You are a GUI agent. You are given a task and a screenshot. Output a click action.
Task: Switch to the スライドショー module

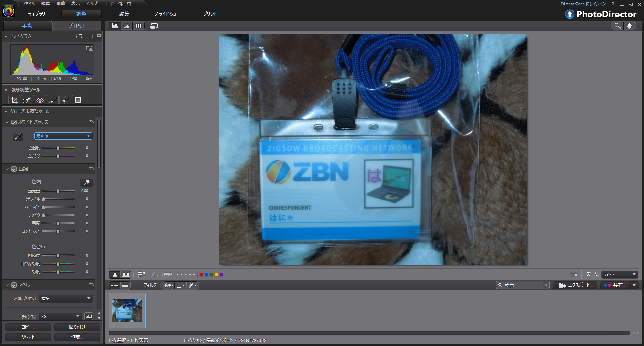point(167,14)
